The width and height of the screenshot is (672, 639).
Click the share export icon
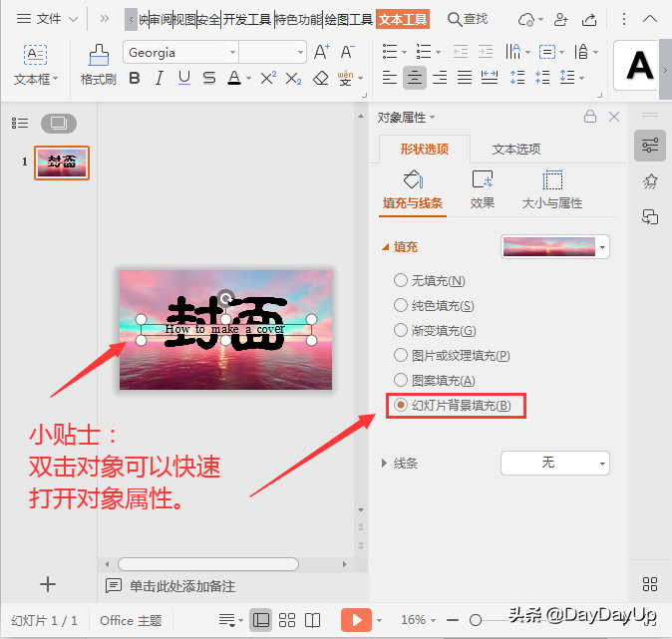589,19
